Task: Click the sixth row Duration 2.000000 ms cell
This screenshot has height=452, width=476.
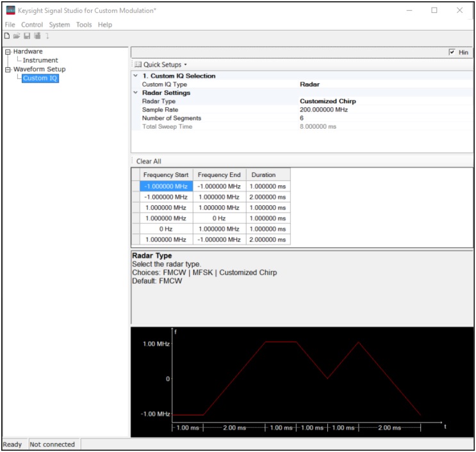Action: pyautogui.click(x=268, y=239)
